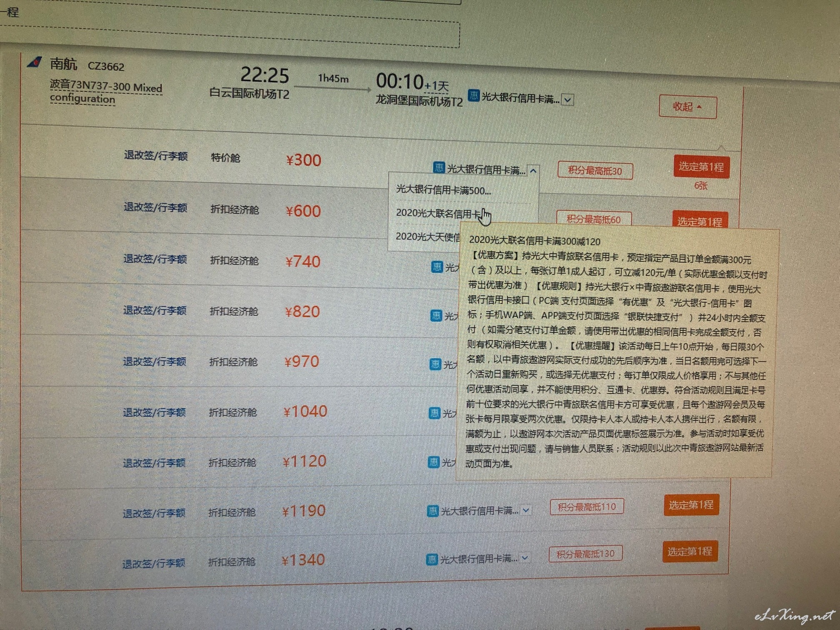
Task: Open 退改签/行李额 for the ¥820 fare
Action: [155, 310]
